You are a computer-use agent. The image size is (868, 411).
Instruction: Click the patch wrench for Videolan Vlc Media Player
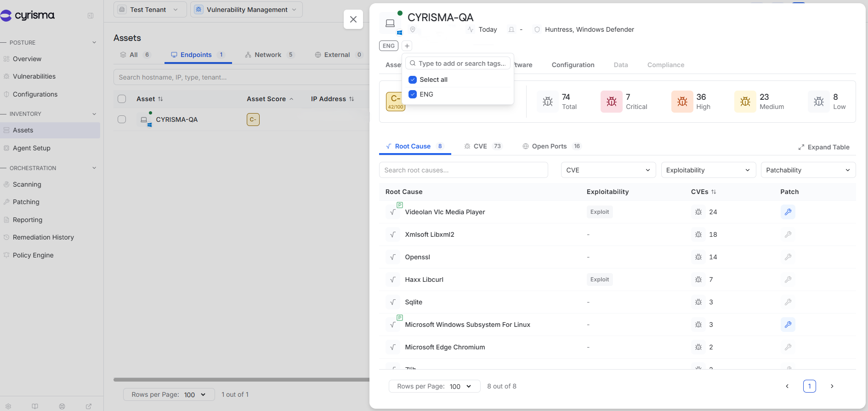[x=788, y=212]
